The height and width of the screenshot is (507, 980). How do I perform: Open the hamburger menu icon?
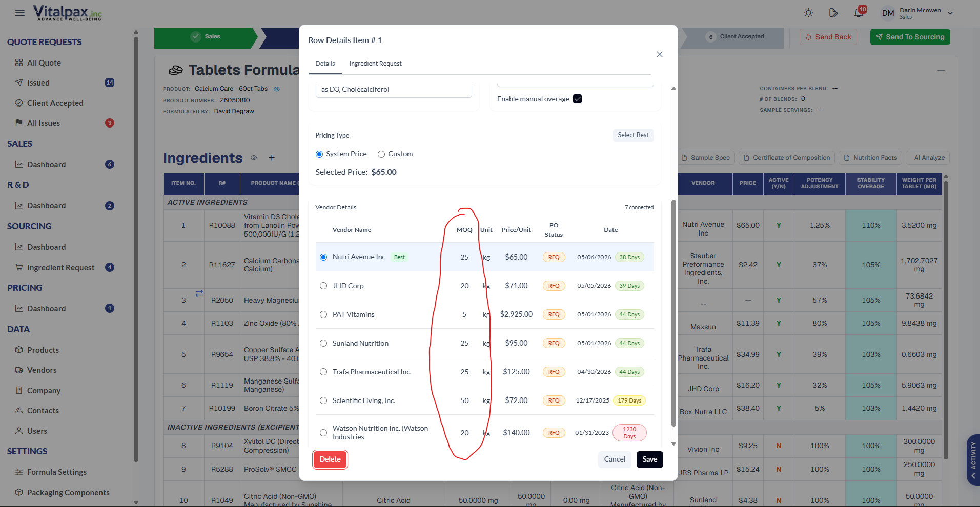(20, 13)
